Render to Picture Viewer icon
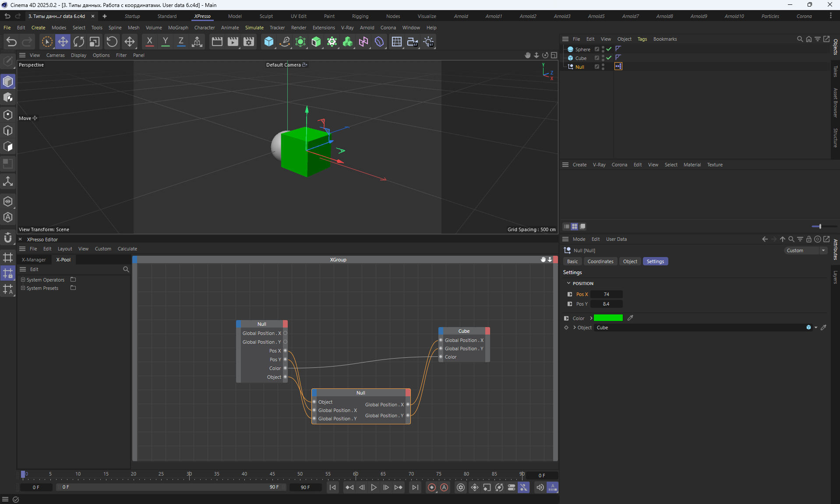The height and width of the screenshot is (504, 840). coord(233,42)
